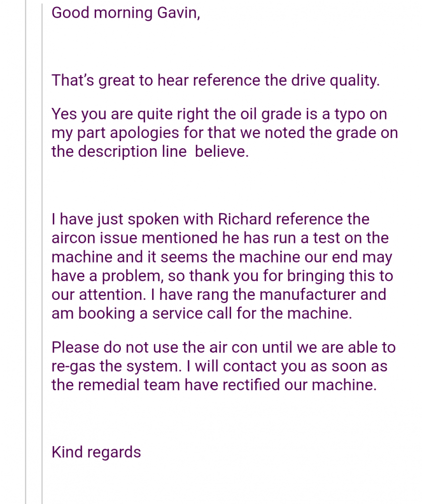
Task: Click the word 'apologies' in second paragraph
Action: 144,134
